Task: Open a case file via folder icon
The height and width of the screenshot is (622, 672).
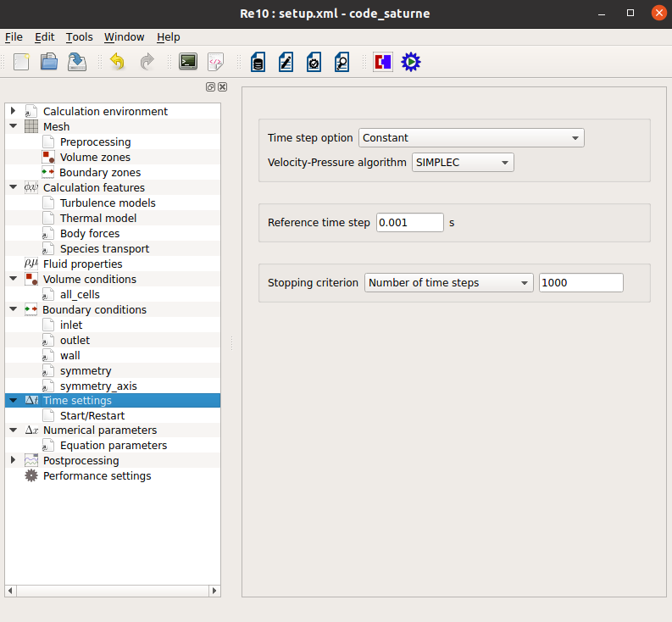Action: point(49,62)
